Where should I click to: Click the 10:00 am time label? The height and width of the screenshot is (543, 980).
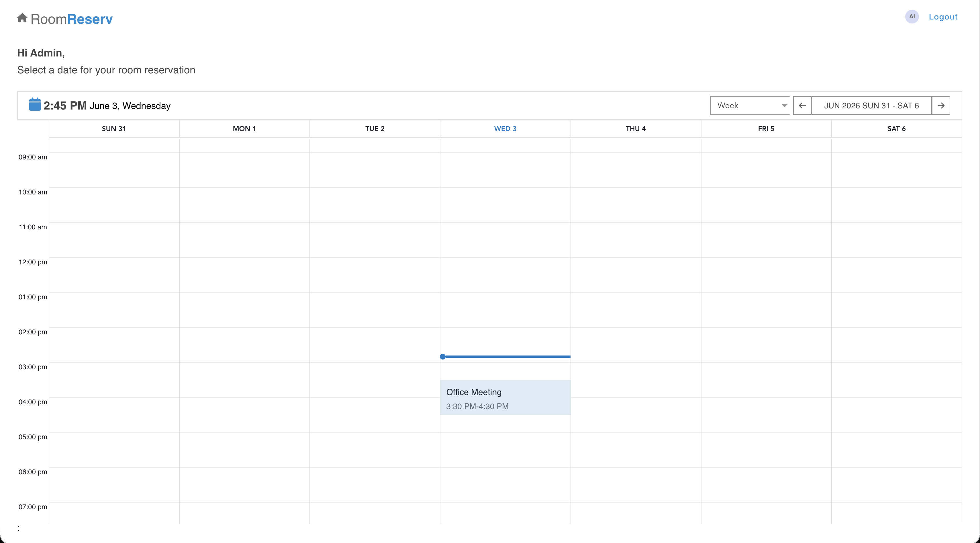coord(33,192)
